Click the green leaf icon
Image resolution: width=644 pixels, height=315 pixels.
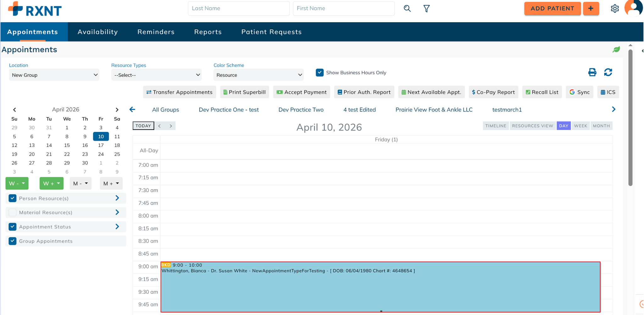(616, 50)
